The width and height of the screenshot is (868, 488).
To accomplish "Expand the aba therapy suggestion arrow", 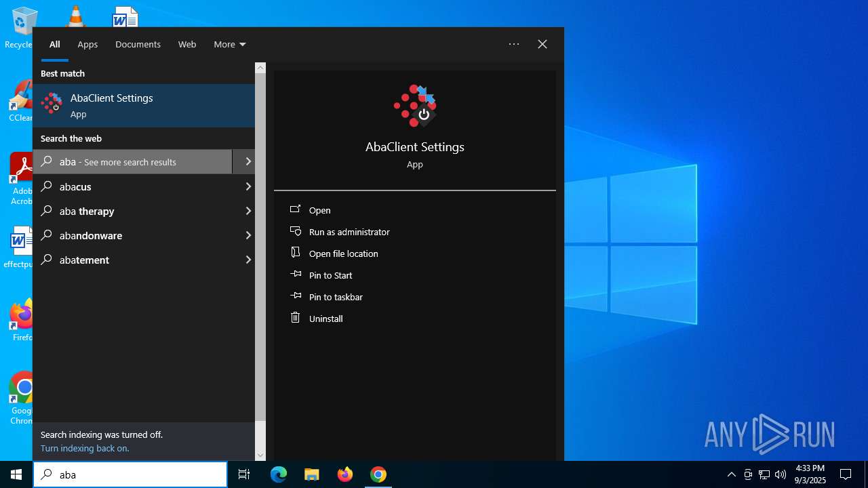I will pyautogui.click(x=248, y=211).
